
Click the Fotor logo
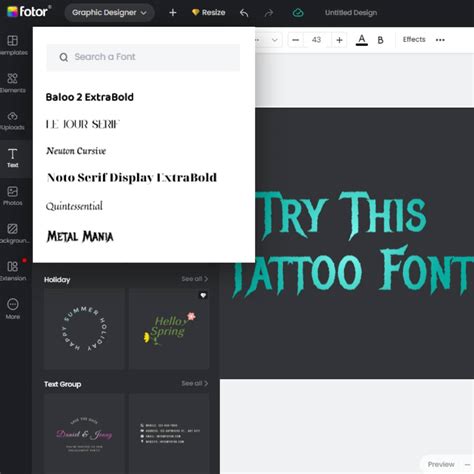point(29,12)
